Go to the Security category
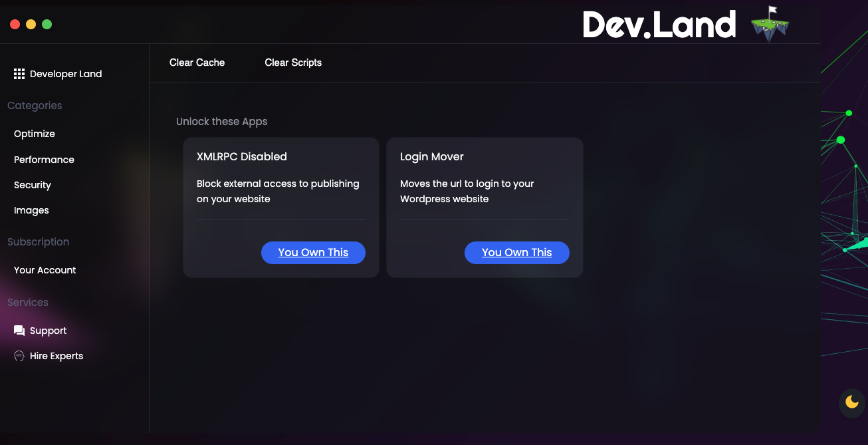The image size is (868, 445). click(x=33, y=185)
